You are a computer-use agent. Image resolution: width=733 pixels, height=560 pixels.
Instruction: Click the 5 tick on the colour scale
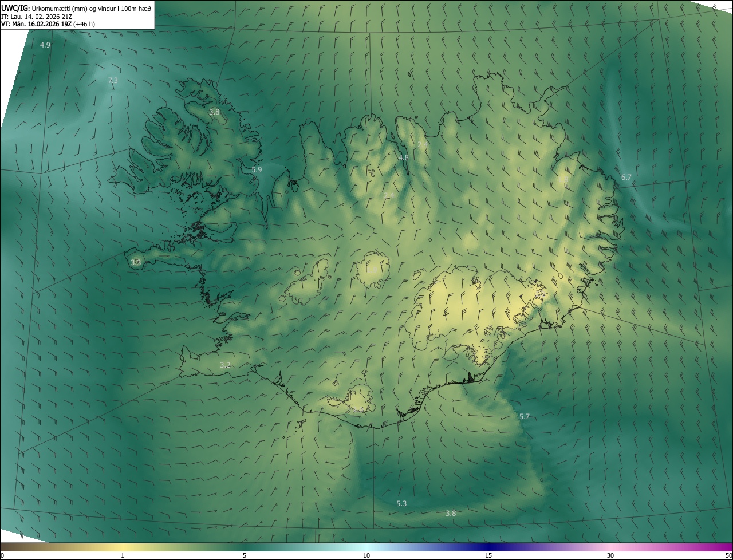point(245,555)
